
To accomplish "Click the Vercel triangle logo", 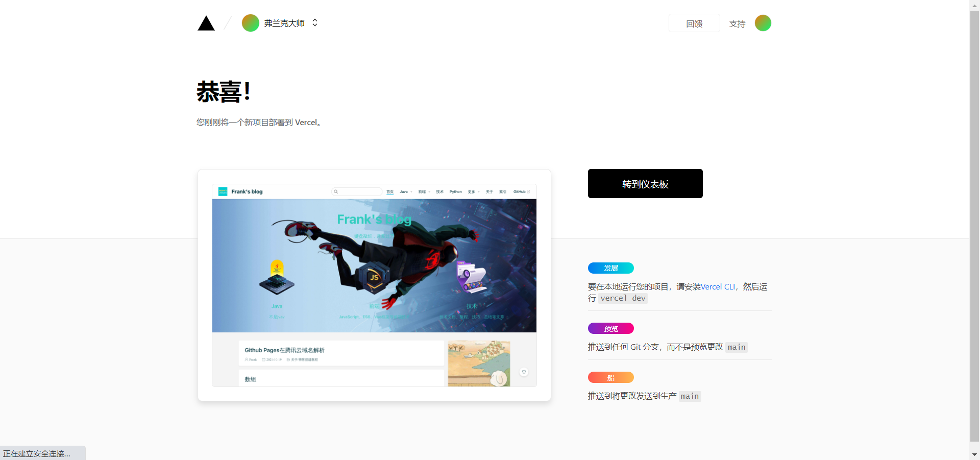I will [x=206, y=23].
